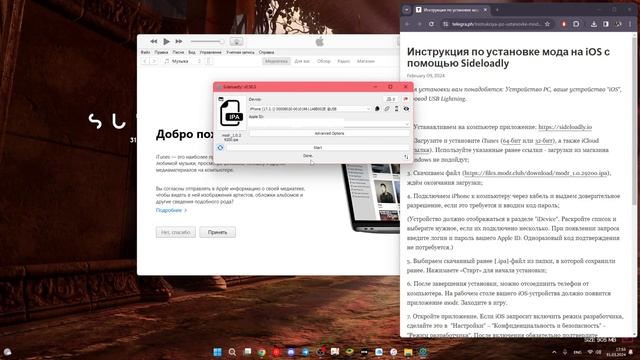Viewport: 640px width, 360px height.
Task: Open File Explorer folder icon on taskbar
Action: [x=408, y=352]
